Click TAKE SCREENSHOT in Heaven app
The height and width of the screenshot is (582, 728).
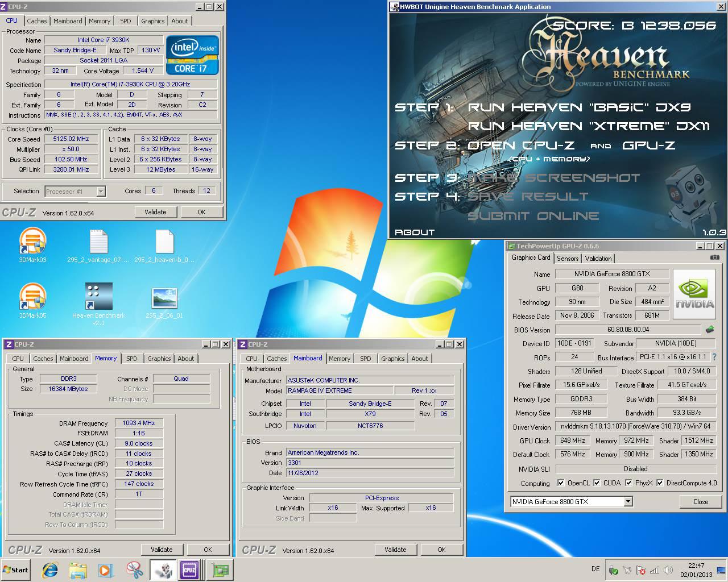[x=553, y=178]
